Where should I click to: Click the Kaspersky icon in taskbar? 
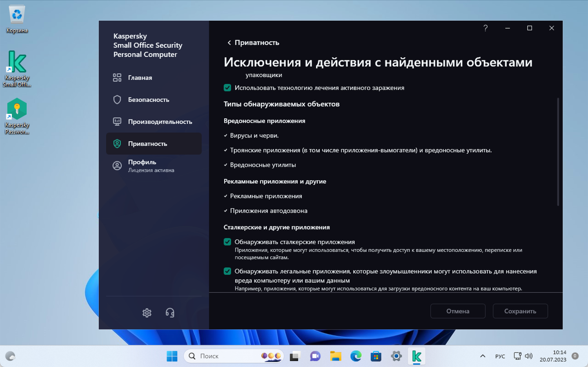click(x=417, y=356)
